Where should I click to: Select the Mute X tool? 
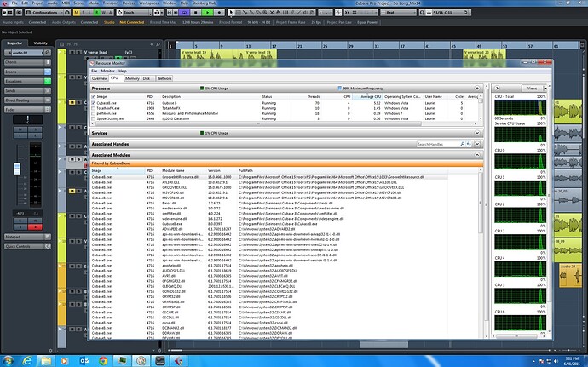[272, 13]
